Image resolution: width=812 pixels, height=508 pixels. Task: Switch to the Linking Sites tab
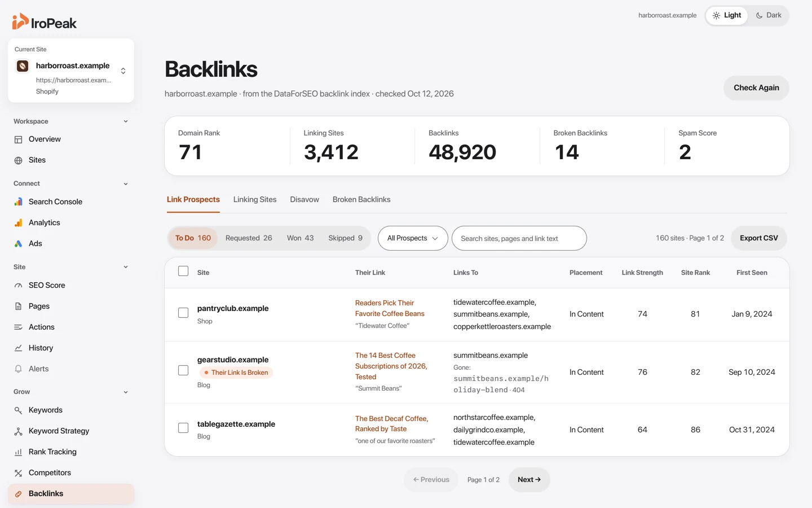click(255, 200)
